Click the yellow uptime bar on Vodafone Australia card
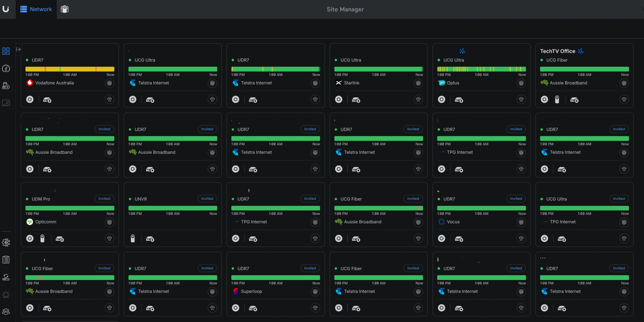644x322 pixels. pos(70,69)
